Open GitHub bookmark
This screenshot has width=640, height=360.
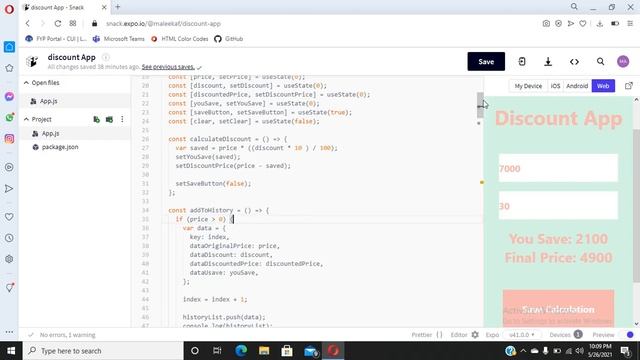click(229, 39)
